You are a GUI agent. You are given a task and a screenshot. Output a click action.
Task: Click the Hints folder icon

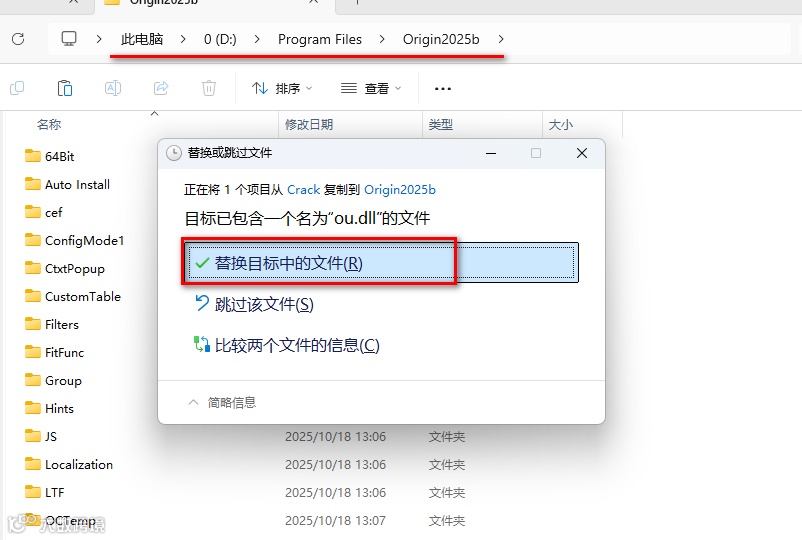click(x=33, y=408)
